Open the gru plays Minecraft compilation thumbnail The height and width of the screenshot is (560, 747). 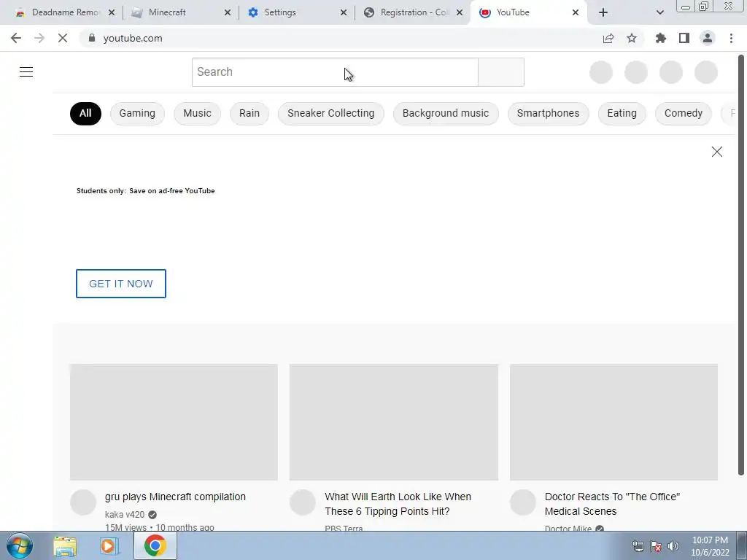click(x=174, y=422)
